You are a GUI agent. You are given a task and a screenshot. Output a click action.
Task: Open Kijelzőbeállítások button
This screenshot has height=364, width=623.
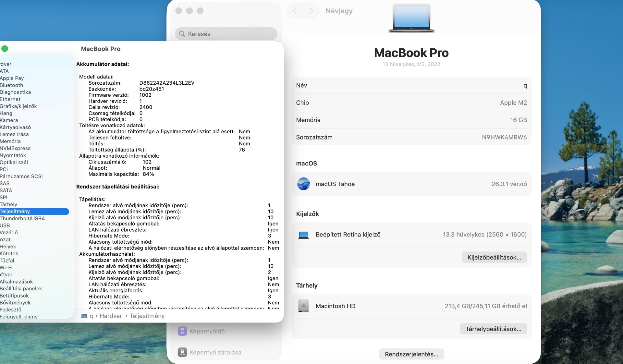tap(494, 257)
